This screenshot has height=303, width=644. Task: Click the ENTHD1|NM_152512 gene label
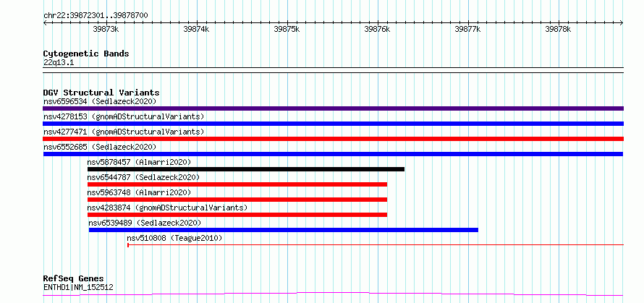78,287
